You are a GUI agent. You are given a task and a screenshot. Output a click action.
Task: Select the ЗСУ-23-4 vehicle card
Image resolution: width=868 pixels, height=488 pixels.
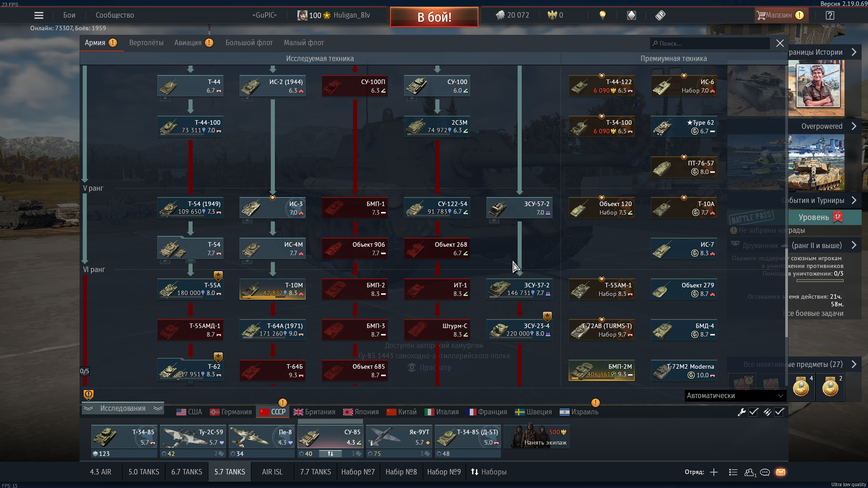(519, 330)
